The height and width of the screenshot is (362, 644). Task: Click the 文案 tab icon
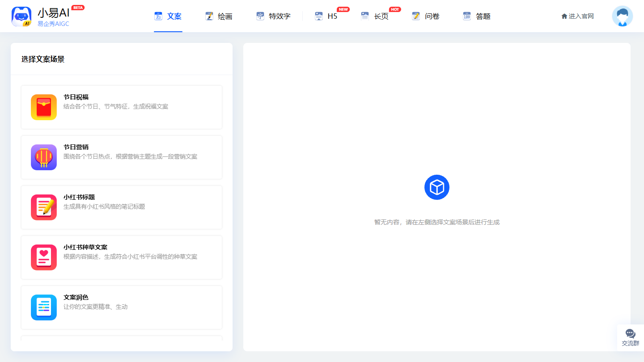tap(158, 16)
